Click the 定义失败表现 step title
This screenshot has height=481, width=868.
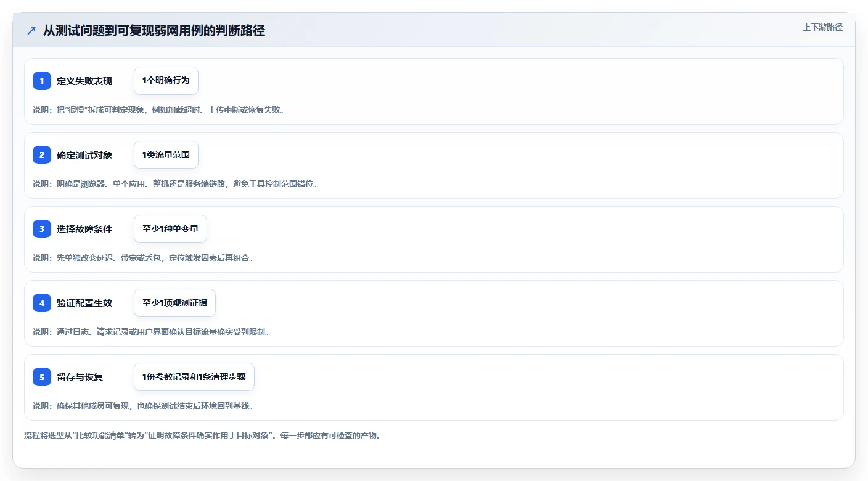(84, 81)
